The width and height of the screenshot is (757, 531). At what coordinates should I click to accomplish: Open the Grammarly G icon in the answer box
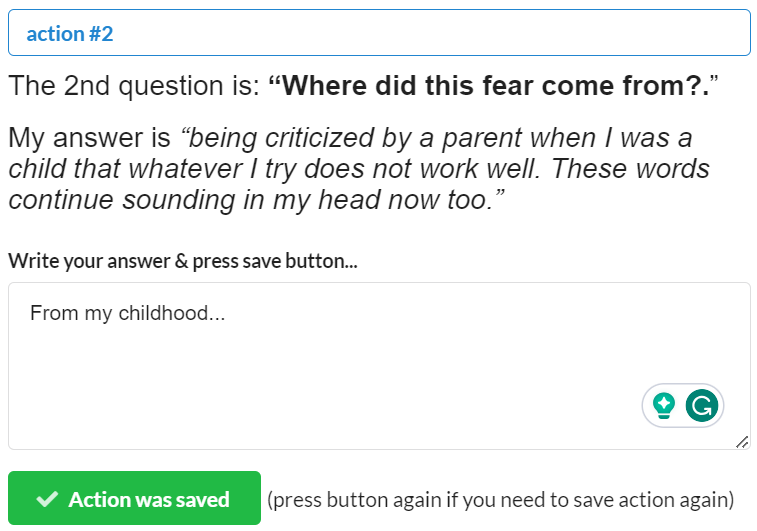[701, 405]
